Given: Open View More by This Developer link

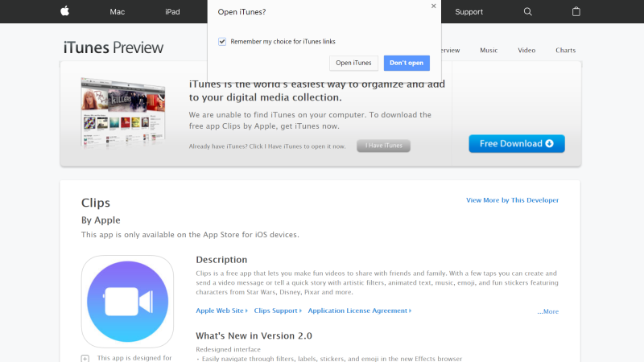Looking at the screenshot, I should pos(512,200).
